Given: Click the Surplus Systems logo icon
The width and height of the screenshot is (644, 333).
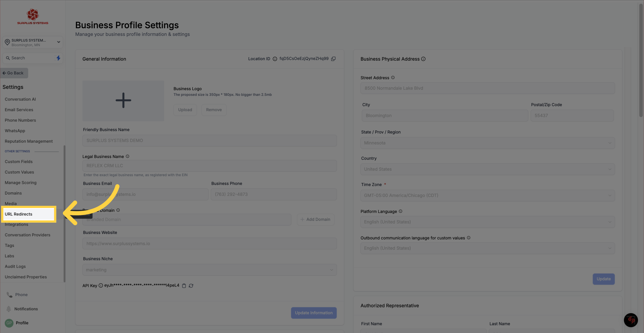Looking at the screenshot, I should tap(32, 14).
